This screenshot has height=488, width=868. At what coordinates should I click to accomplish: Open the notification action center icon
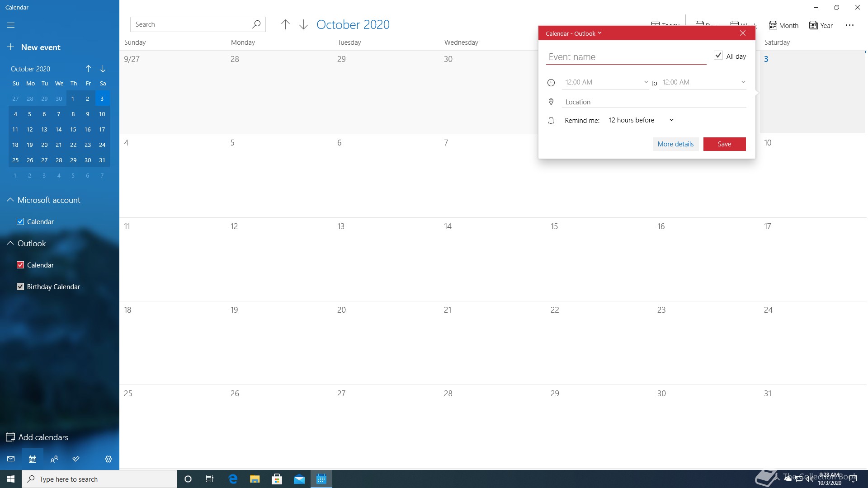click(853, 479)
